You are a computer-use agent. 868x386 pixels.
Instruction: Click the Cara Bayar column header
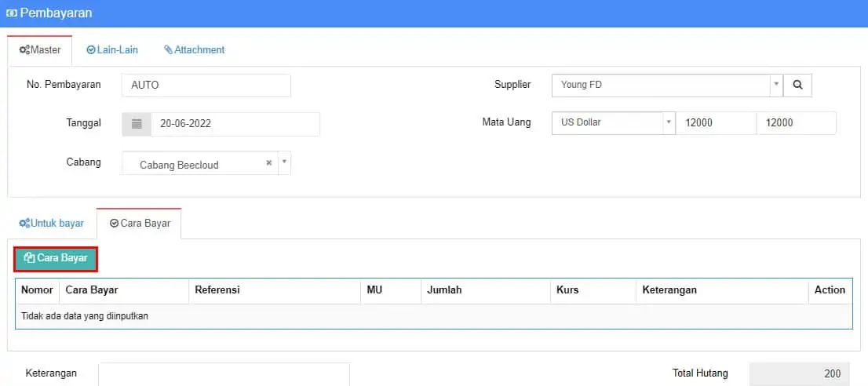coord(125,290)
